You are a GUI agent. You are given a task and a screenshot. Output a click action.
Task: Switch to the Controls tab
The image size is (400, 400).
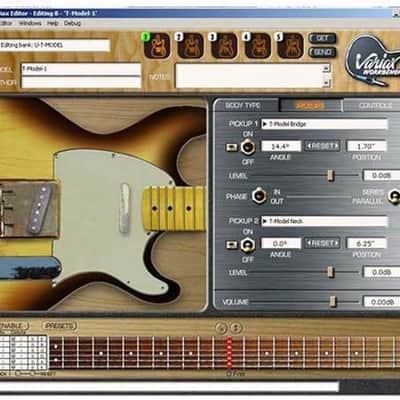tap(372, 106)
